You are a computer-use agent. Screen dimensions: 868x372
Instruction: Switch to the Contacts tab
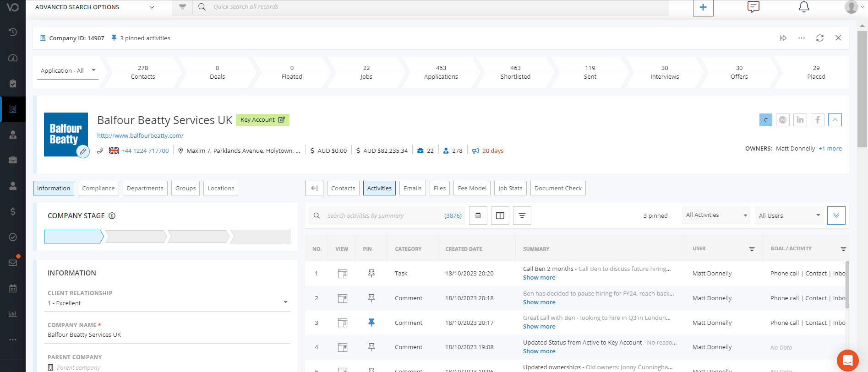click(343, 188)
